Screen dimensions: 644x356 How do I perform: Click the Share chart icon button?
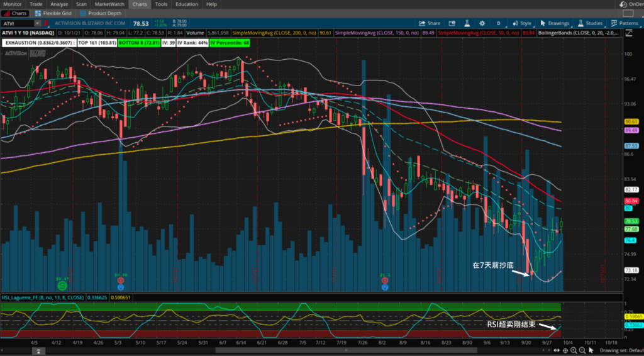coord(422,23)
